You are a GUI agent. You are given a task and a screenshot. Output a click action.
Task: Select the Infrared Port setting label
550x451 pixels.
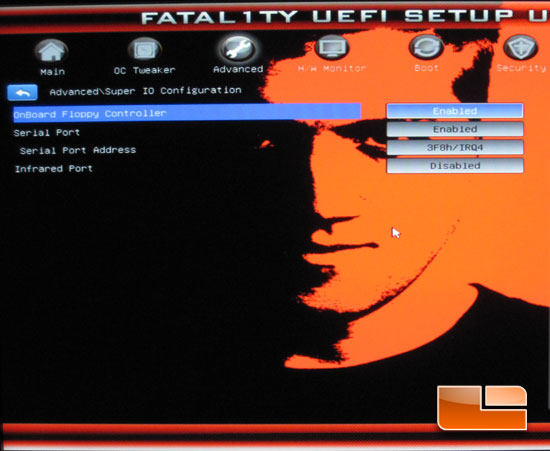[54, 169]
